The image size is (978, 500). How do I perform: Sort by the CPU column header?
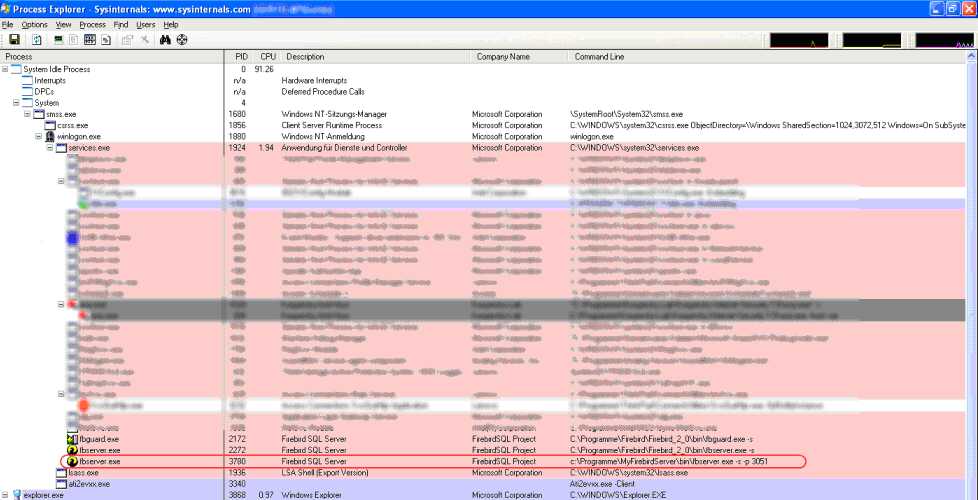coord(265,57)
